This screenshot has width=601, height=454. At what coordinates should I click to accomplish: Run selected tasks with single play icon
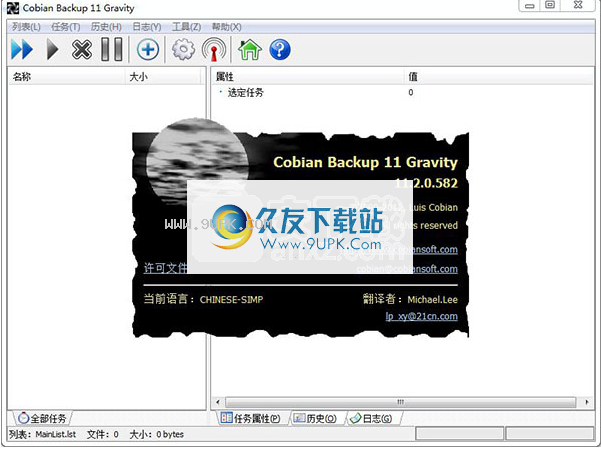(52, 49)
